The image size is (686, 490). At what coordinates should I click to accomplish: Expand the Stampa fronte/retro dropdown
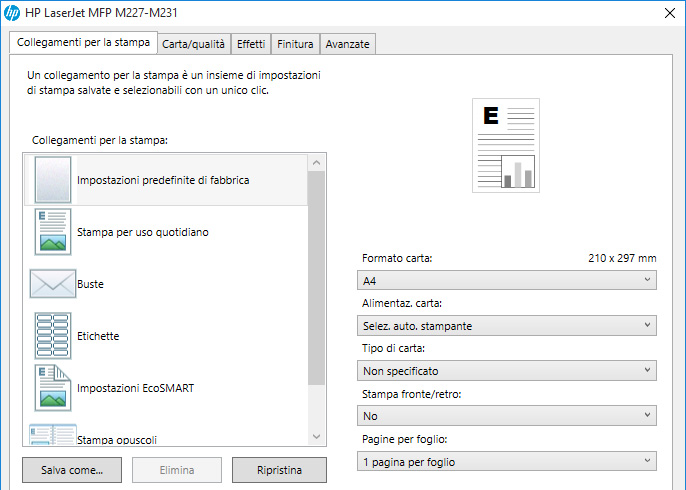coord(507,415)
